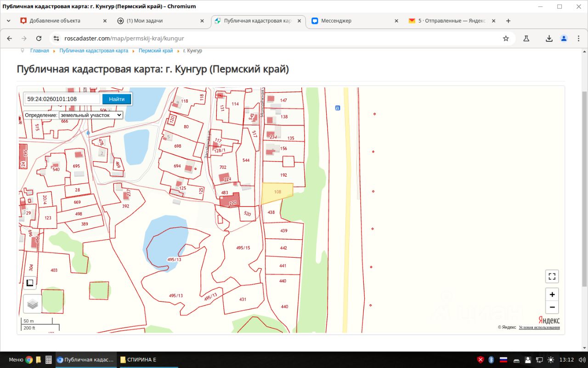This screenshot has height=368, width=588.
Task: Zoom in on the map
Action: point(552,294)
